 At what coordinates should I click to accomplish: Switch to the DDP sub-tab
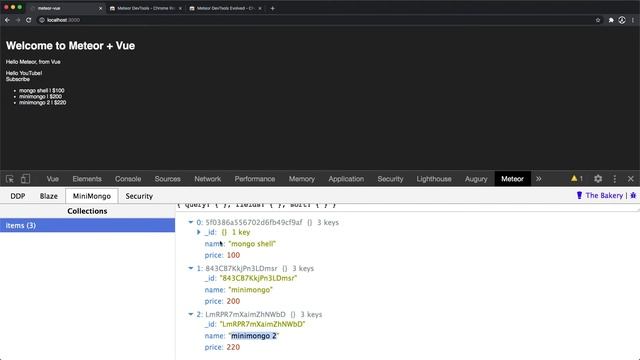click(x=18, y=196)
